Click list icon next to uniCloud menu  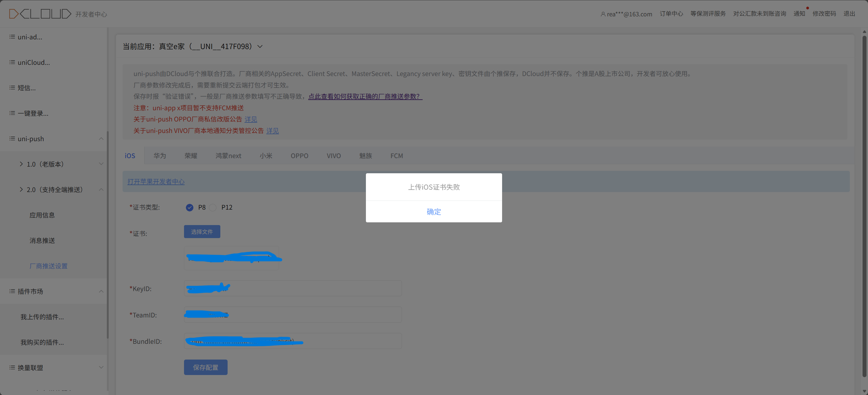tap(12, 62)
